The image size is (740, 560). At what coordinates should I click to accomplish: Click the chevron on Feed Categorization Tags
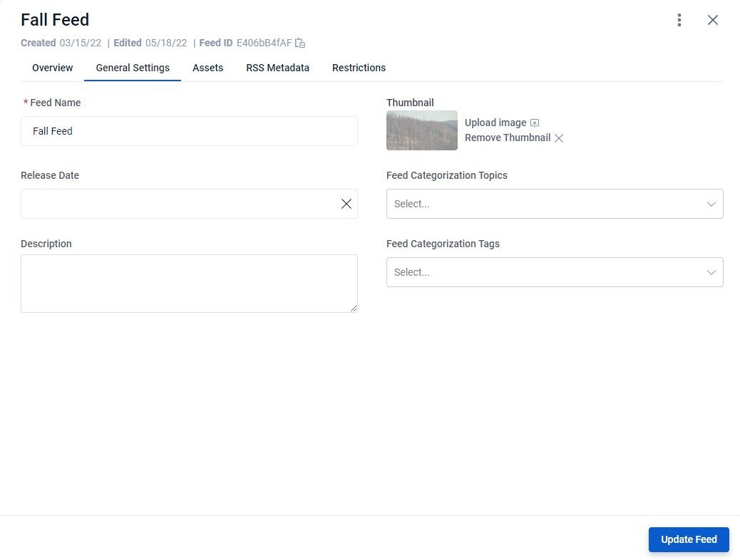711,272
